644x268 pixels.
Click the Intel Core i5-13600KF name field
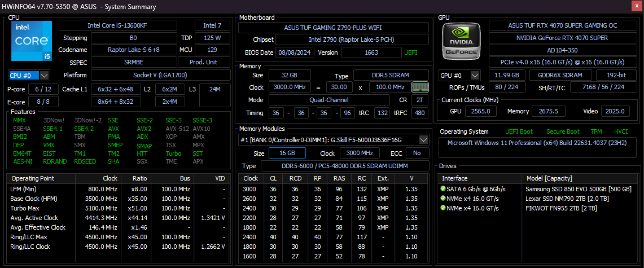[117, 25]
